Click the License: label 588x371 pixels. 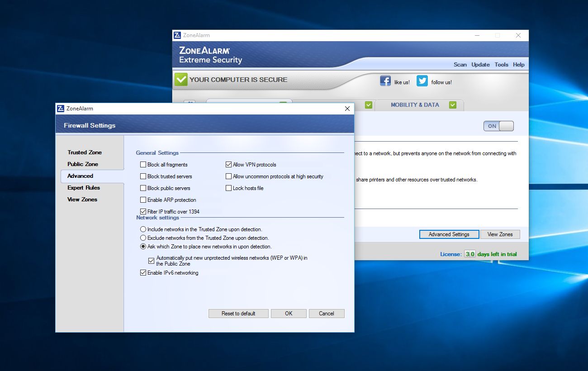pyautogui.click(x=451, y=254)
